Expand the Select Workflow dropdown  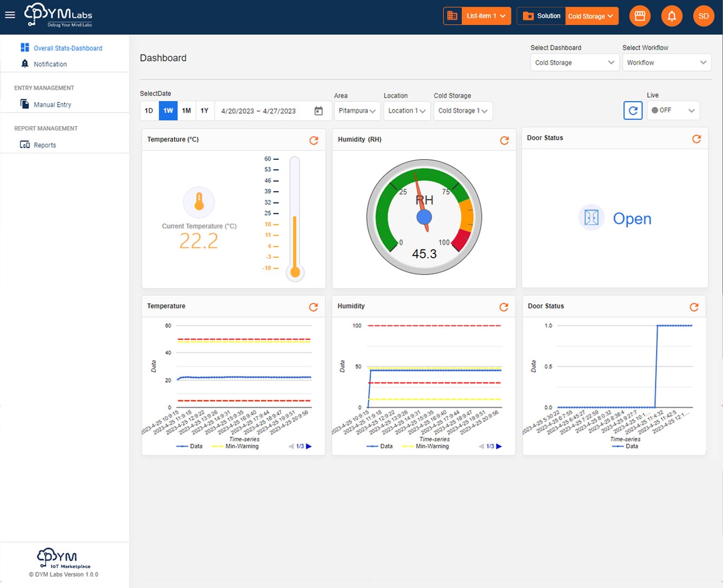tap(667, 63)
